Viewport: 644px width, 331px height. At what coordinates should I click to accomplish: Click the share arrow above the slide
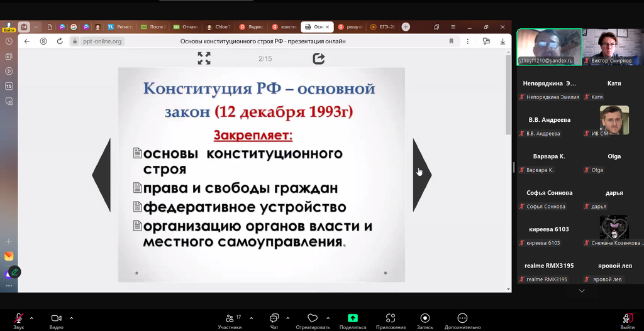(x=319, y=58)
